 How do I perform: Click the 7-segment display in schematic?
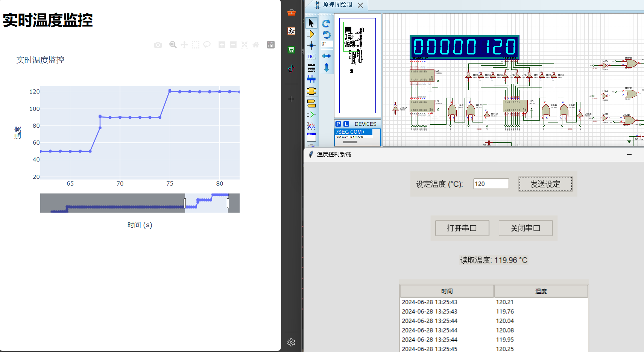coord(465,47)
